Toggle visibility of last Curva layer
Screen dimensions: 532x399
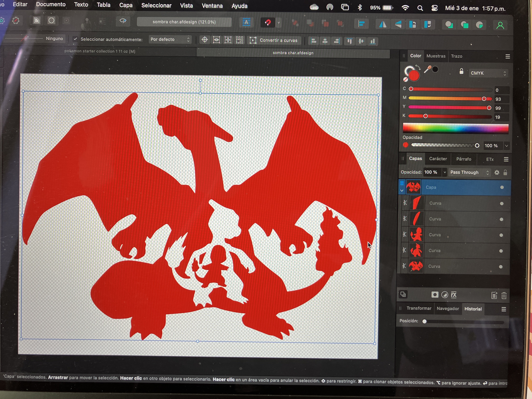(x=500, y=267)
